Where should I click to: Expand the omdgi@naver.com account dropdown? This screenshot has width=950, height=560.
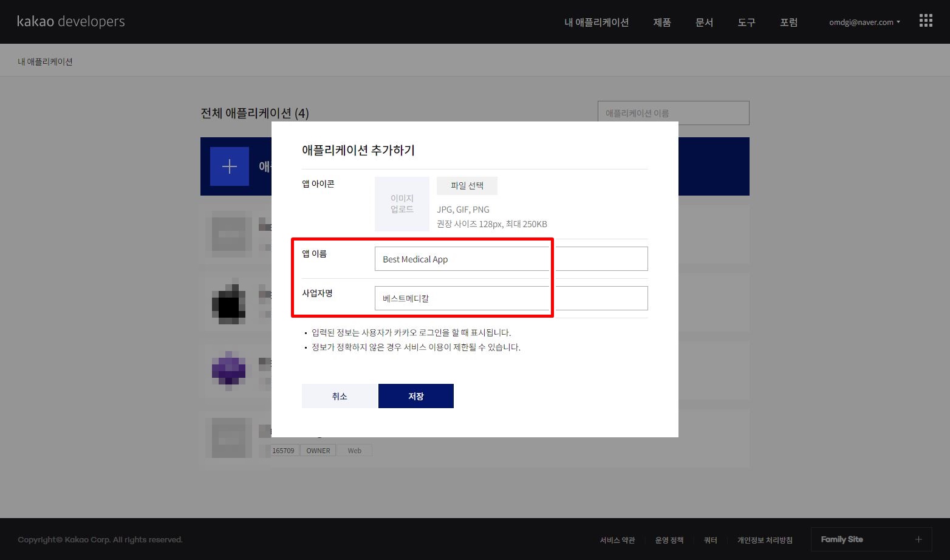coord(864,22)
